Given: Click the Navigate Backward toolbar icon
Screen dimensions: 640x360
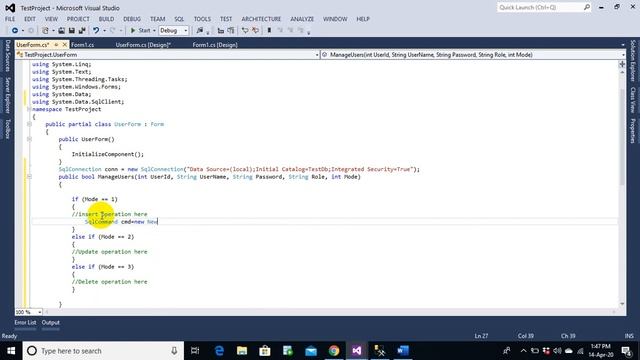Looking at the screenshot, I should click(x=15, y=31).
